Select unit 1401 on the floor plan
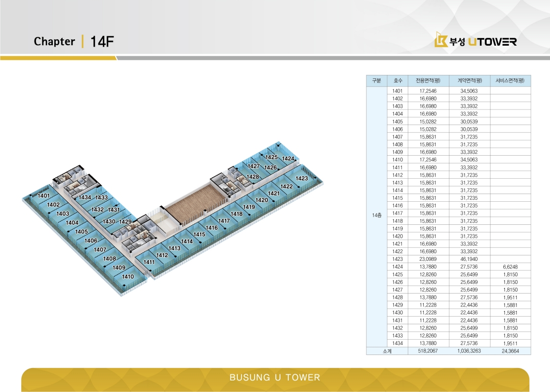 (44, 196)
